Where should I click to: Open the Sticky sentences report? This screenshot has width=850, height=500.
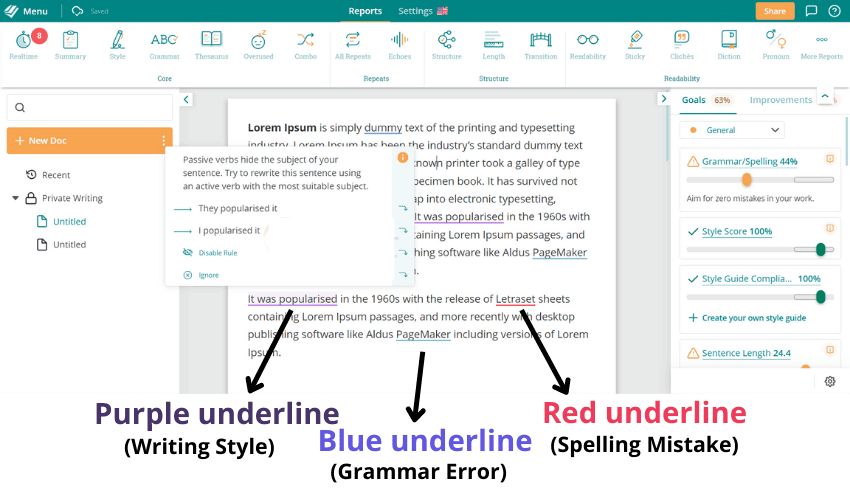click(x=635, y=42)
